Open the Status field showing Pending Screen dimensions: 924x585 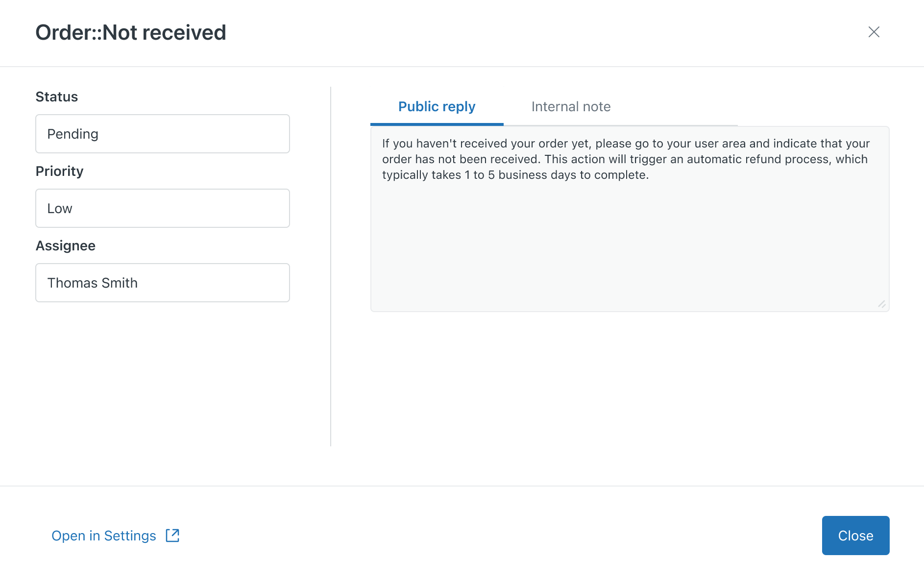click(163, 134)
